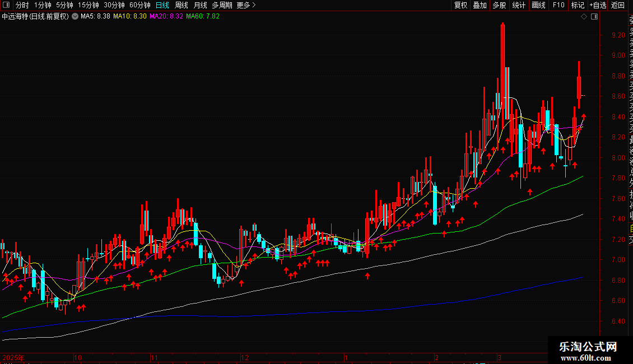Click the month 11 marker on time axis
The width and height of the screenshot is (633, 364).
[x=154, y=357]
